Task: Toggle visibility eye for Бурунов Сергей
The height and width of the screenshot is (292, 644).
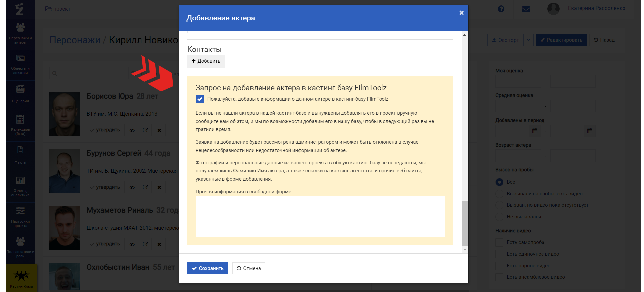Action: (132, 187)
